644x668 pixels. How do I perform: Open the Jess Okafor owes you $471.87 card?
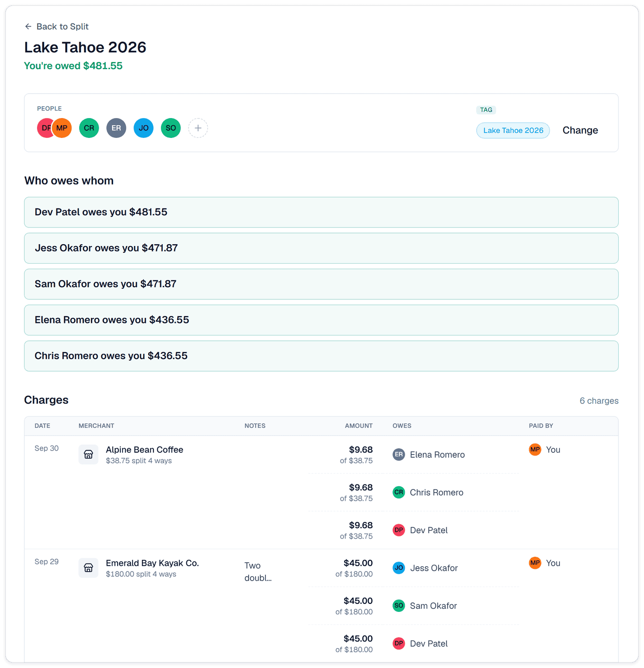click(x=321, y=248)
